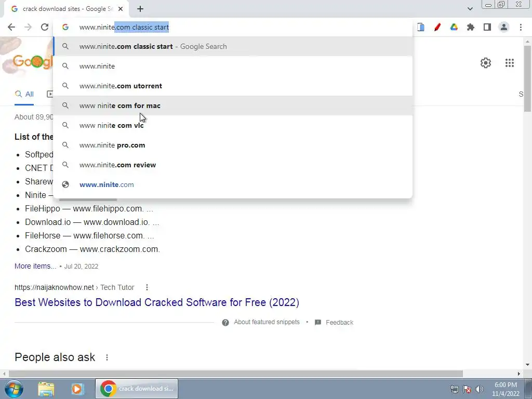The height and width of the screenshot is (399, 532).
Task: Click the FileHippo list entry text
Action: pyautogui.click(x=89, y=209)
